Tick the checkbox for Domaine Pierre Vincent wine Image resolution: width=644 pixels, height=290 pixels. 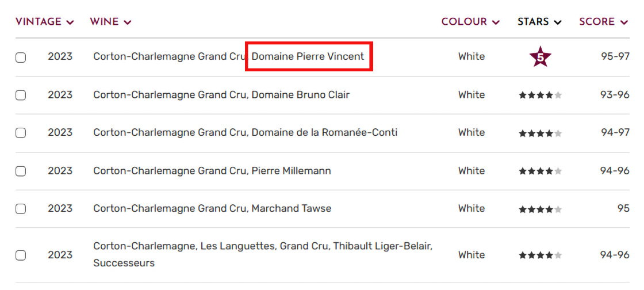point(21,57)
